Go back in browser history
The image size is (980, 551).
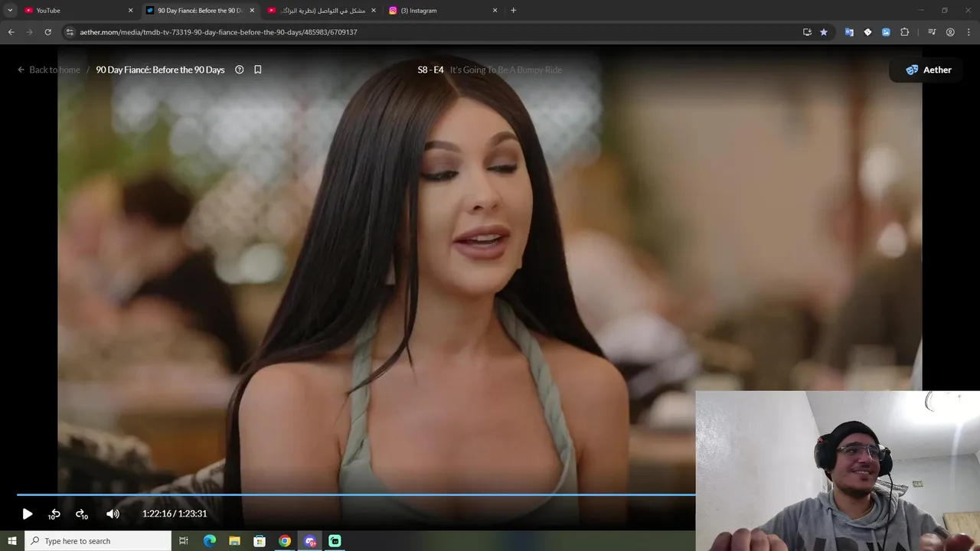[11, 32]
